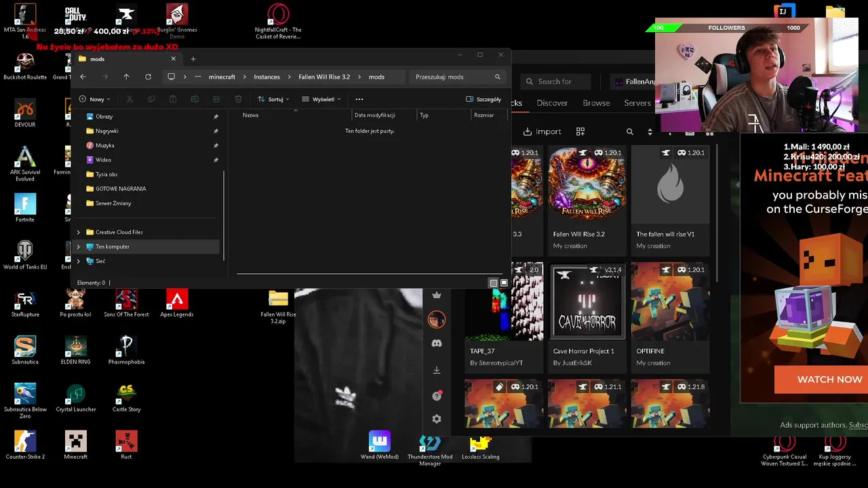
Task: Go up one folder level in Explorer
Action: click(126, 77)
